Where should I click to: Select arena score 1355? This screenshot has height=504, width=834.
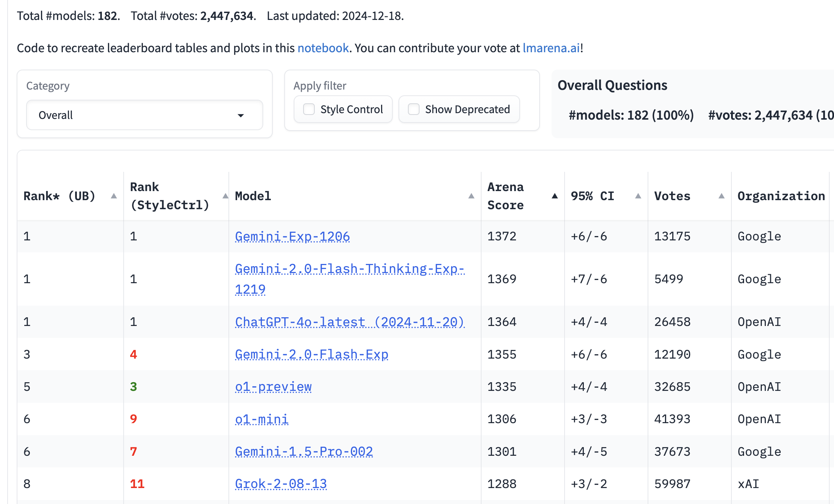502,354
